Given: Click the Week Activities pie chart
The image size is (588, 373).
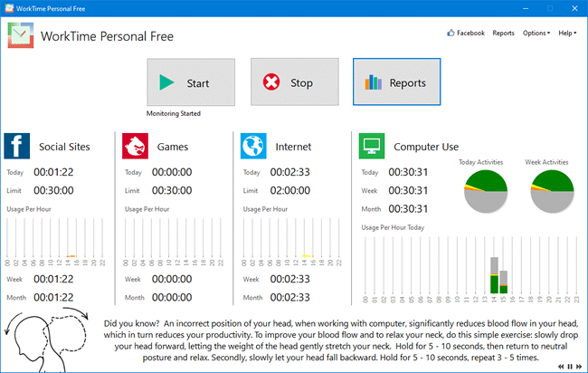Looking at the screenshot, I should tap(552, 191).
